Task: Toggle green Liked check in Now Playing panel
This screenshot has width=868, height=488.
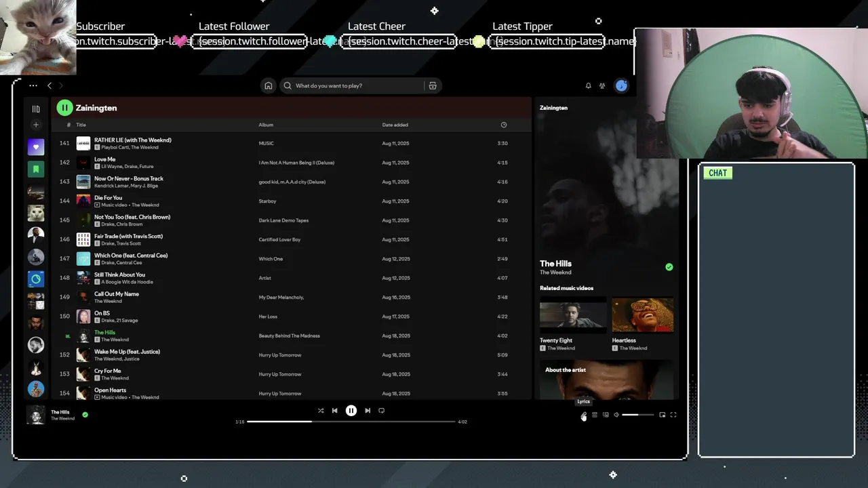Action: (x=669, y=267)
